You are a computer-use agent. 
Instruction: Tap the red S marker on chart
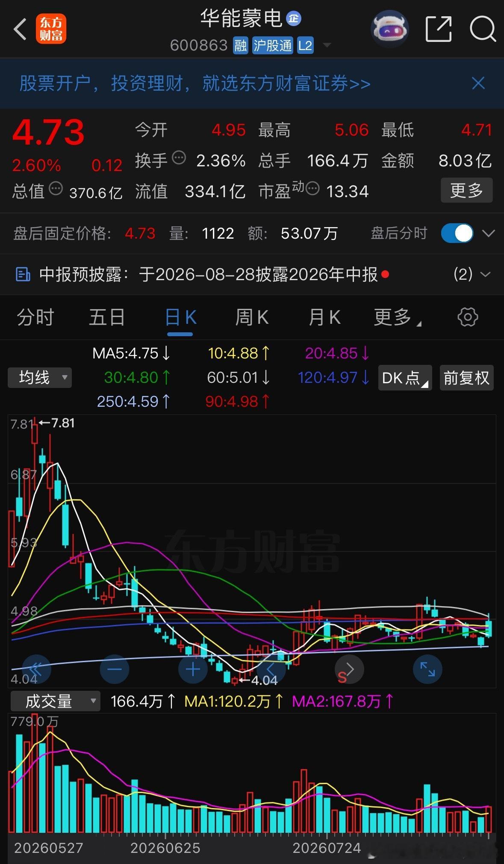click(x=342, y=677)
